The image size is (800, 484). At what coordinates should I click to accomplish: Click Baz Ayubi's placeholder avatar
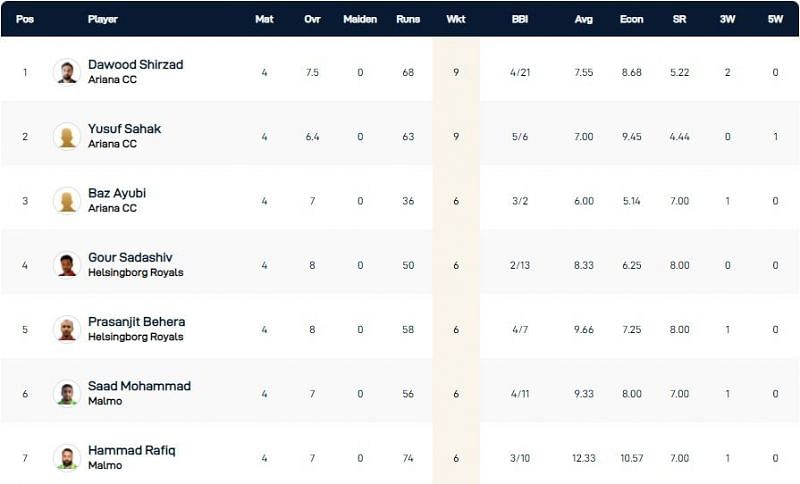[x=67, y=200]
